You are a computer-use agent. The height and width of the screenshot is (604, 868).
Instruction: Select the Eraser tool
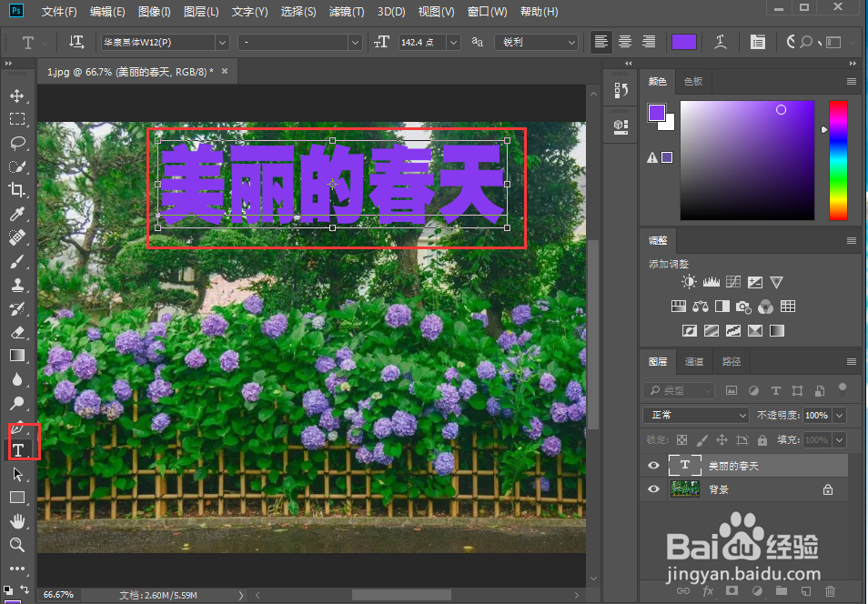pos(17,332)
